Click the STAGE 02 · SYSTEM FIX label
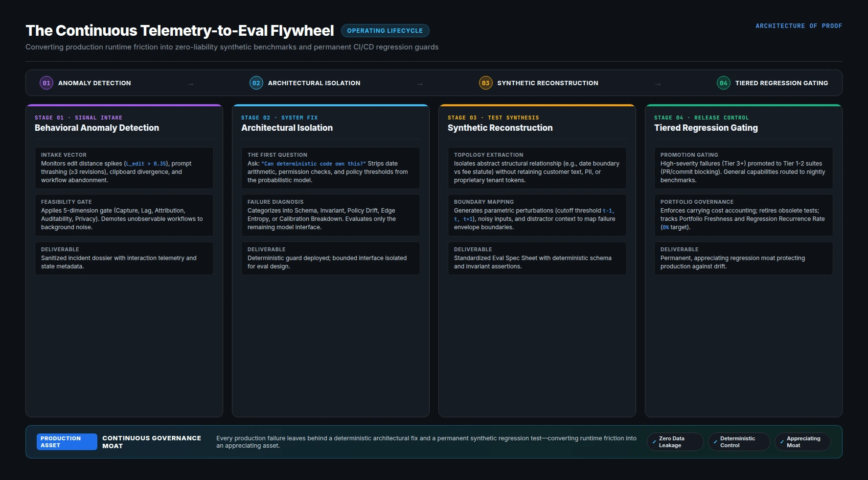Image resolution: width=868 pixels, height=480 pixels. coord(279,118)
